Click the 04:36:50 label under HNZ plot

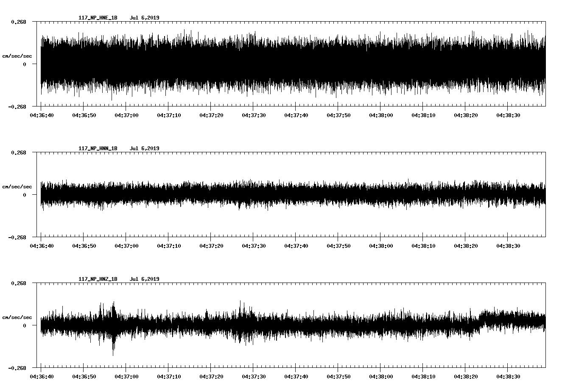click(84, 376)
